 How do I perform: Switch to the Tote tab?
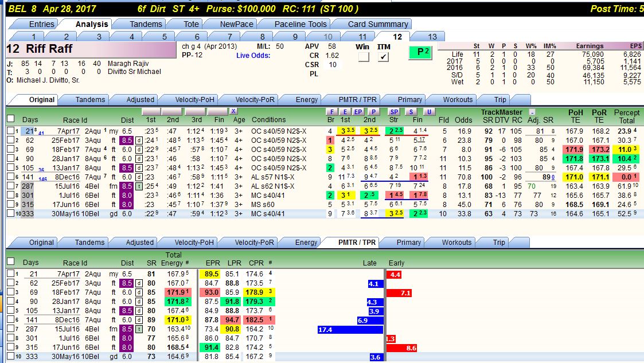pos(191,24)
